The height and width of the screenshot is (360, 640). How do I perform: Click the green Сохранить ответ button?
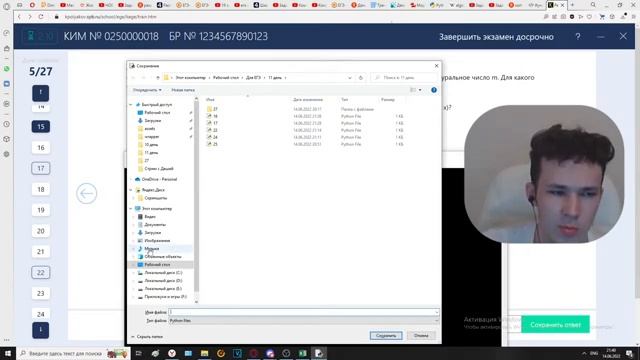[555, 325]
